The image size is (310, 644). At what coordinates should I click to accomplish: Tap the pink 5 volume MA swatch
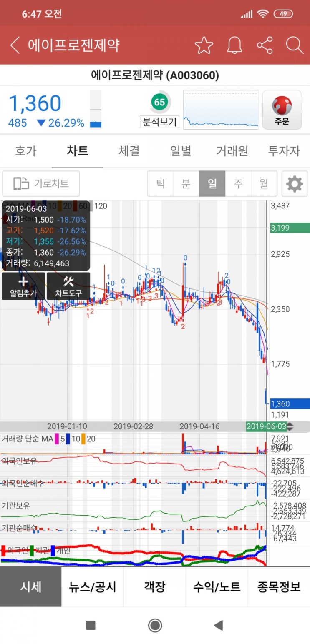coord(56,439)
